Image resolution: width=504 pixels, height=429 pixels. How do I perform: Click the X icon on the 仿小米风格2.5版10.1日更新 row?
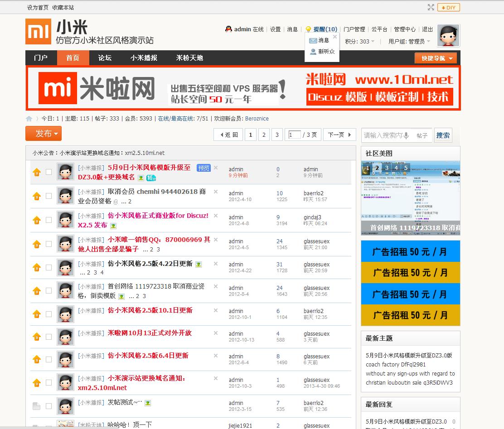pyautogui.click(x=216, y=310)
